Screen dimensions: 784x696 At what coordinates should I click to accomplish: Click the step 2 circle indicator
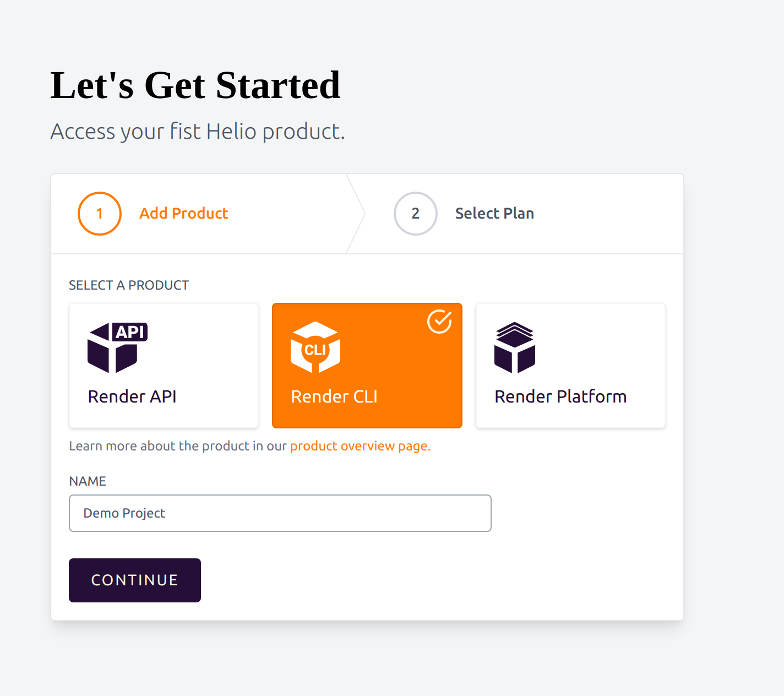tap(416, 214)
